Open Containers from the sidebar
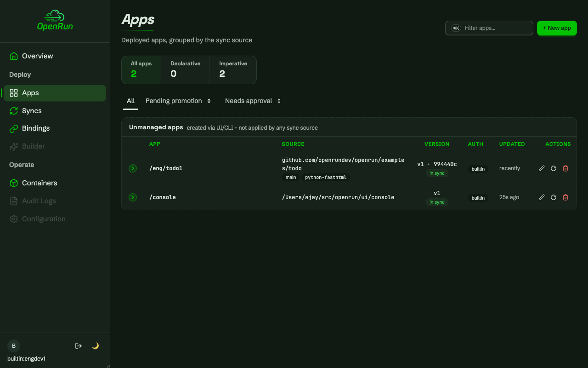 coord(55,183)
